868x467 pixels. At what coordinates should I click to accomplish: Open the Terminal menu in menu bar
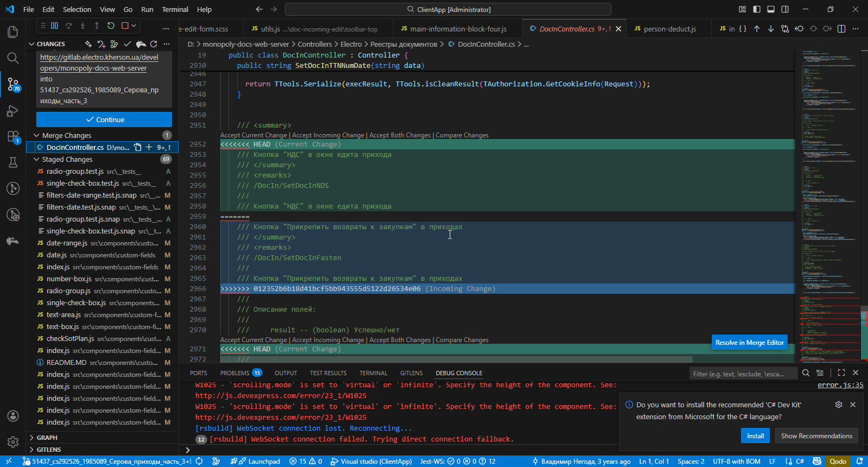[x=175, y=9]
